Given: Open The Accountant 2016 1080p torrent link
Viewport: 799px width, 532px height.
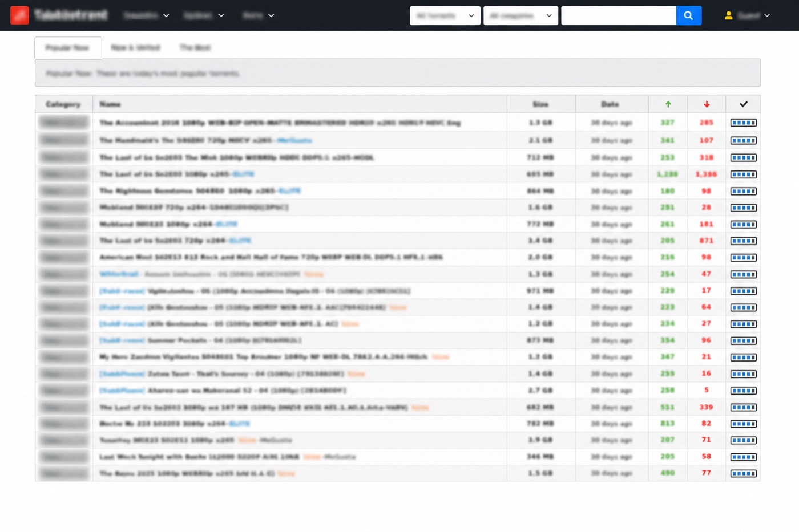Looking at the screenshot, I should click(280, 123).
